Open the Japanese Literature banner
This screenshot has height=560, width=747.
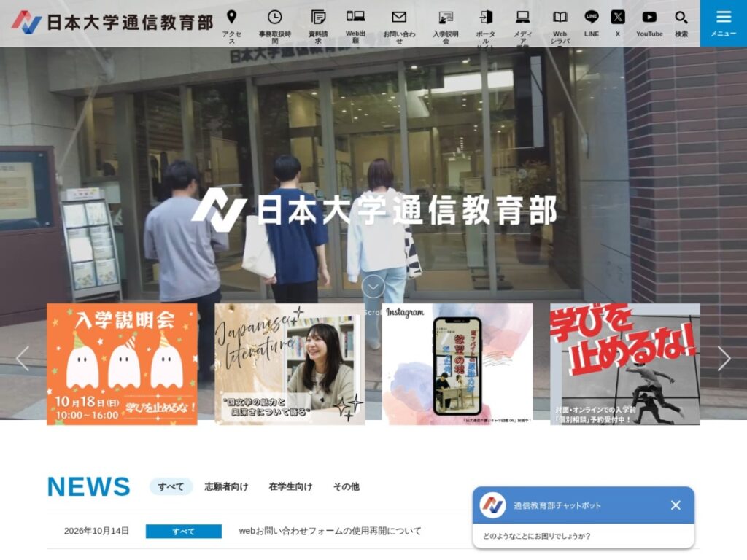[x=290, y=364]
